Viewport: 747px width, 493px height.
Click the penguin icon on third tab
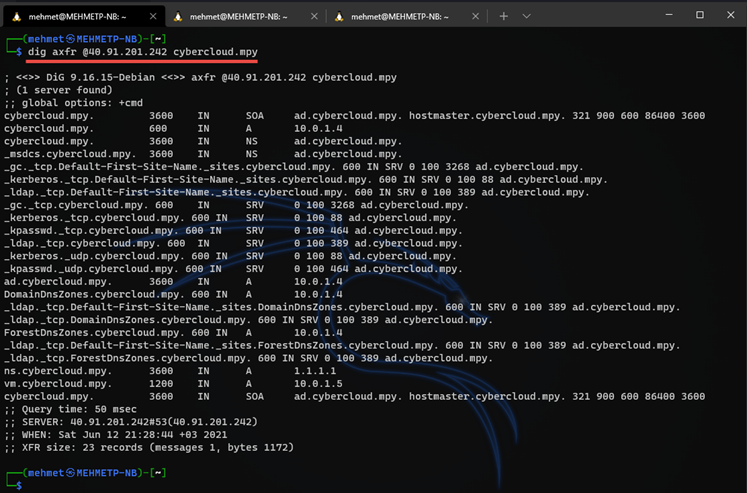340,16
